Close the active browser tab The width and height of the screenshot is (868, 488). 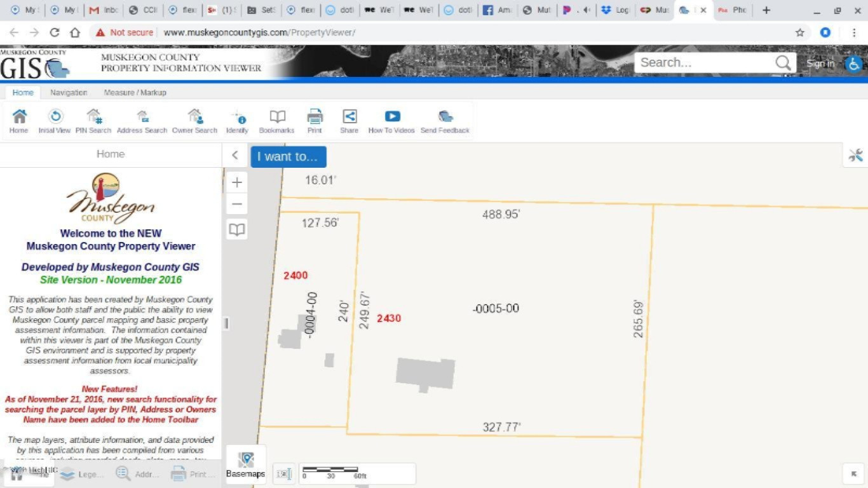[x=703, y=10]
